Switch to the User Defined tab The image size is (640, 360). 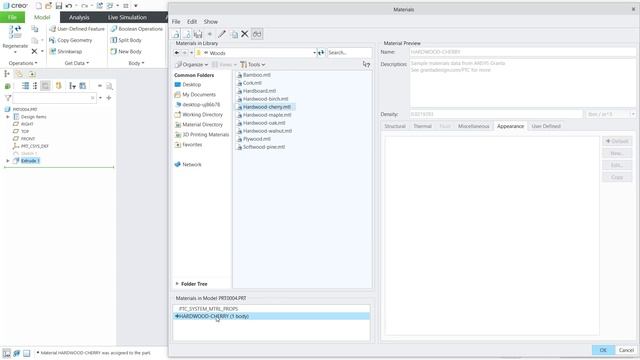[546, 126]
